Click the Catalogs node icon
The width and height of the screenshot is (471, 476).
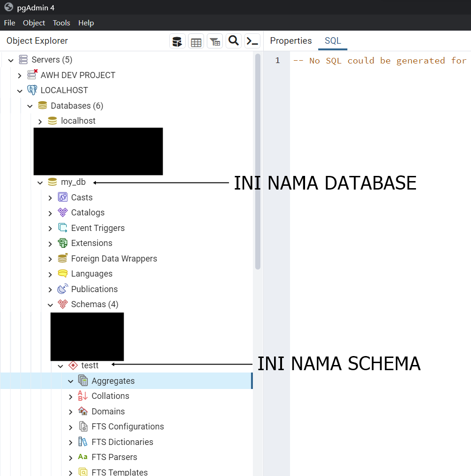point(63,213)
